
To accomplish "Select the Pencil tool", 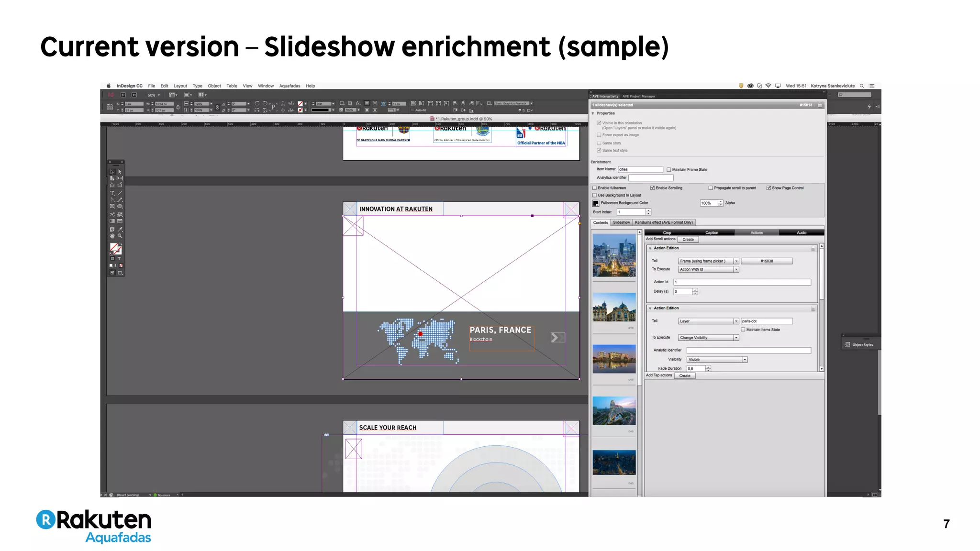I will [x=120, y=200].
